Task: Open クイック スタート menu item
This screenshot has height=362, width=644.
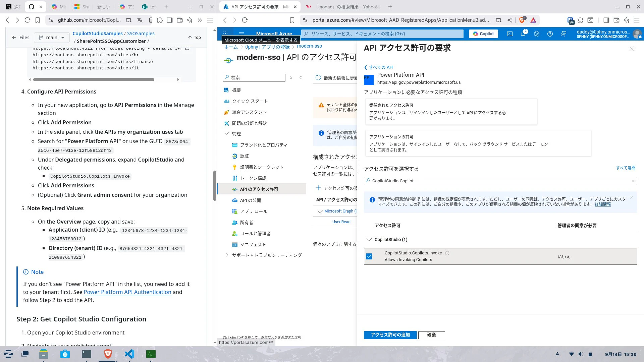Action: (250, 101)
